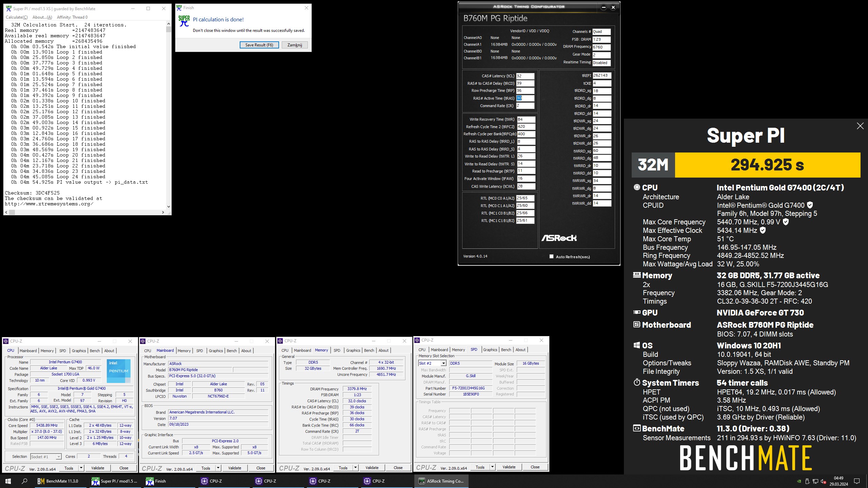Image resolution: width=868 pixels, height=488 pixels.
Task: Click CPU-Z icon in the SPD window title
Action: (x=417, y=340)
